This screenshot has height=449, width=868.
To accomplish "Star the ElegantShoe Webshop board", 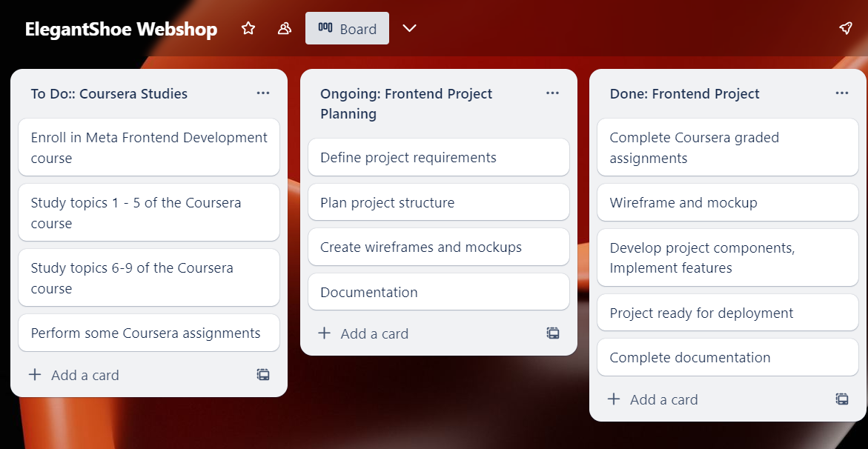I will tap(248, 28).
